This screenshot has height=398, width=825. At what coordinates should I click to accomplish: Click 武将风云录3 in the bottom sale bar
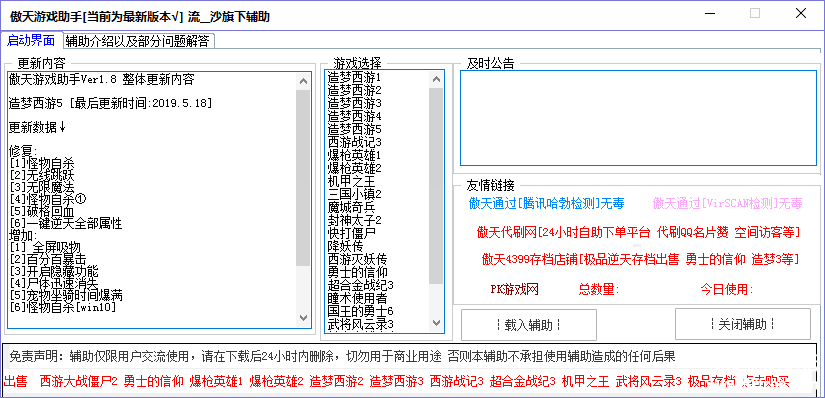(648, 381)
